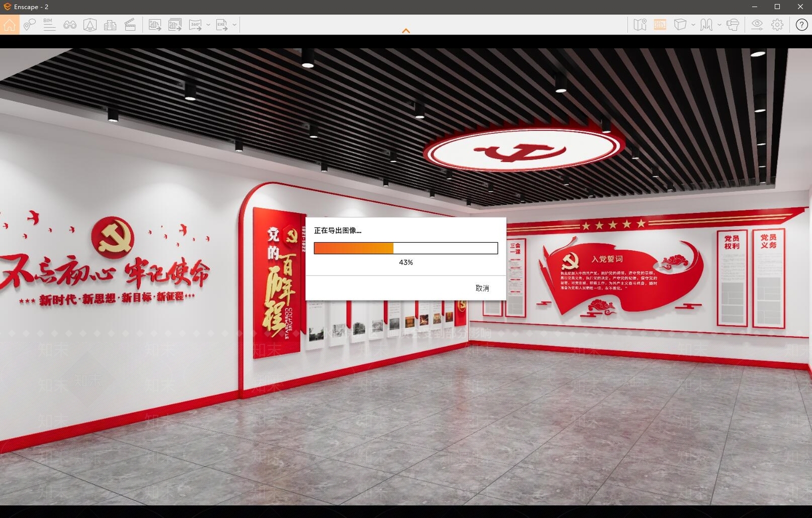Maximize the Enscape window
812x518 pixels.
[x=777, y=7]
